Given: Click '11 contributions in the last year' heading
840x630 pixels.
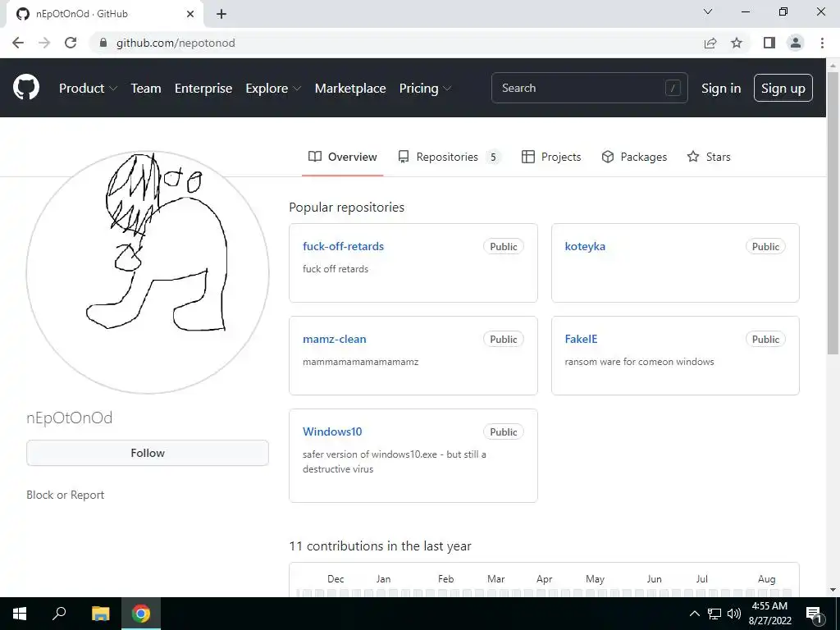Looking at the screenshot, I should 380,546.
